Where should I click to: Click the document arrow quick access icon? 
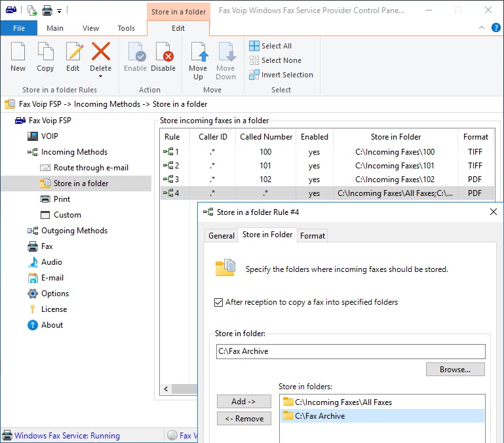32,10
